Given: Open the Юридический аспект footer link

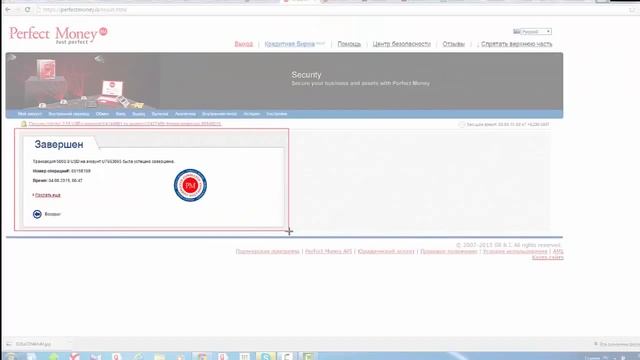Looking at the screenshot, I should 386,251.
